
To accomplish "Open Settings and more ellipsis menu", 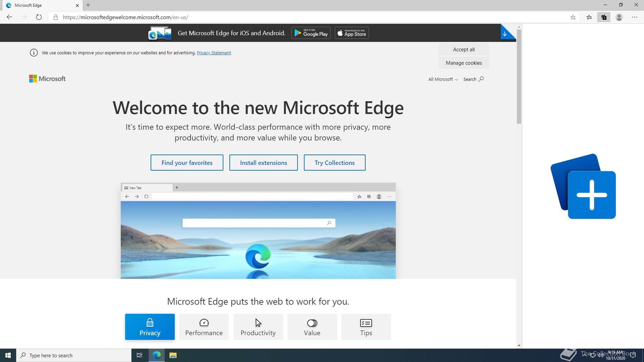I will 635,17.
